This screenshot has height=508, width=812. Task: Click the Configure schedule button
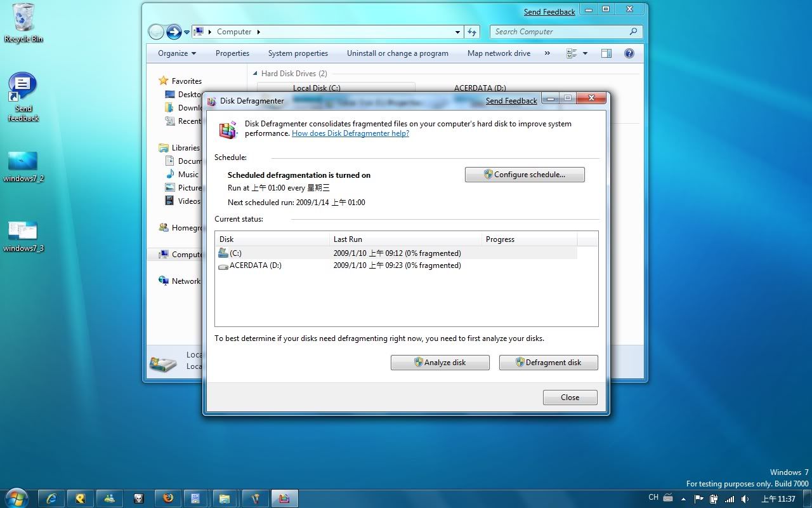click(x=525, y=175)
